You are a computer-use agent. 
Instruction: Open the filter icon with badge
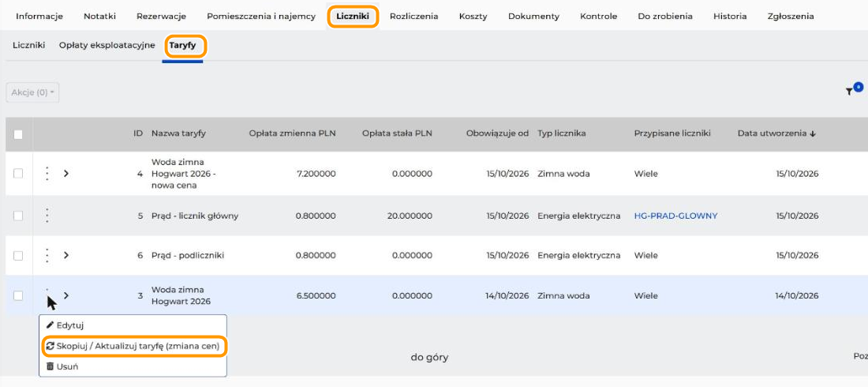pos(853,90)
